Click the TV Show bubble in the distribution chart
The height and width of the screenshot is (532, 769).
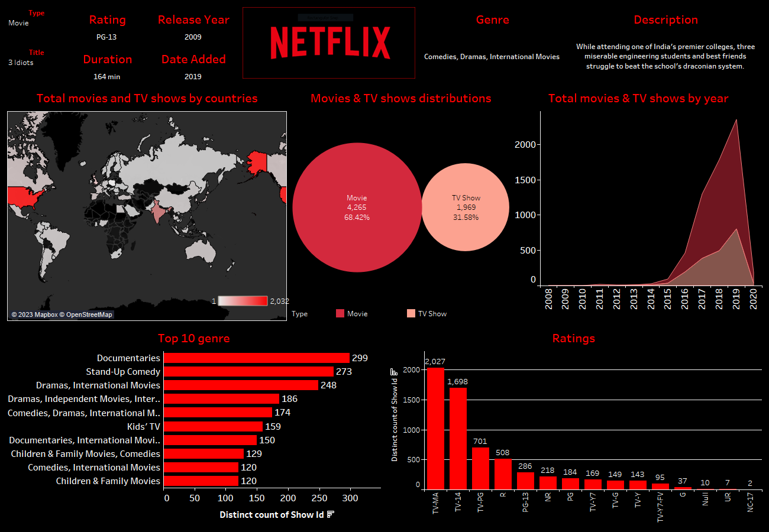[x=465, y=207]
